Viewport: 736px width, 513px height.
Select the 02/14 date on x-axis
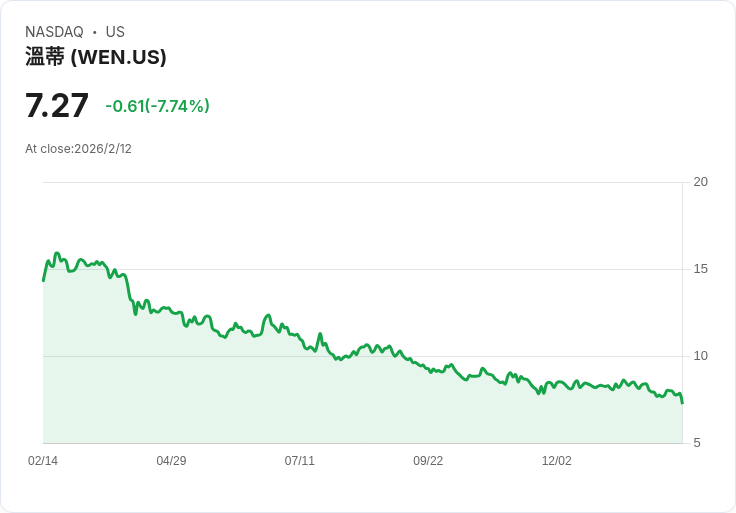point(43,461)
